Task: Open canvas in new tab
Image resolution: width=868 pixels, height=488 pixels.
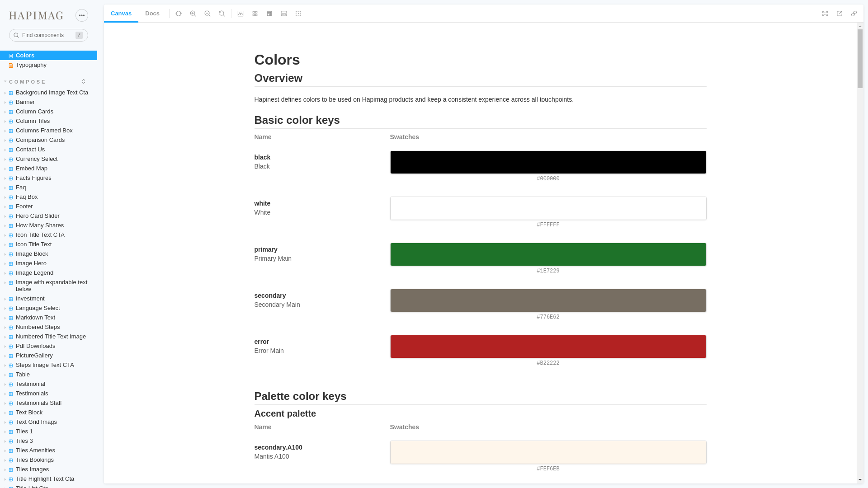Action: point(840,14)
